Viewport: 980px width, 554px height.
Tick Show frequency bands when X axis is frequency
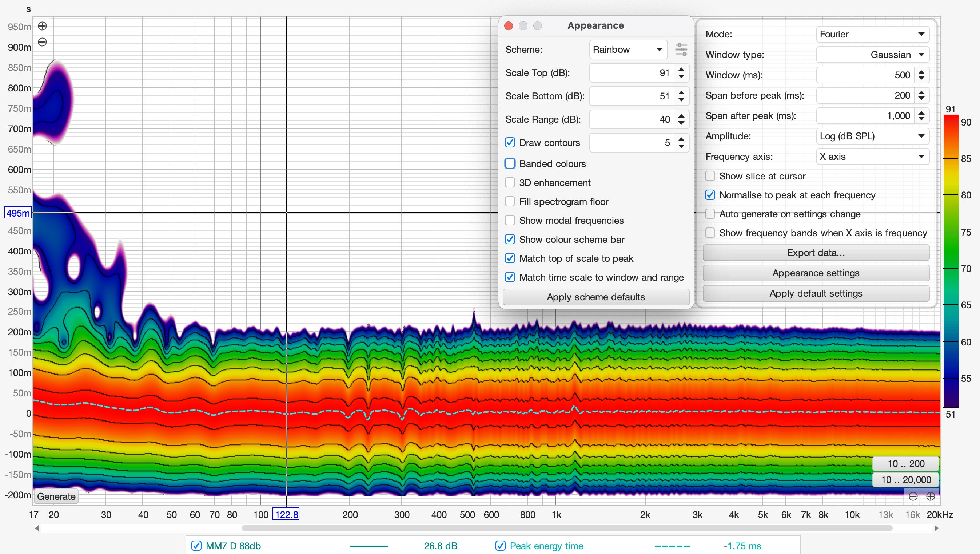710,233
